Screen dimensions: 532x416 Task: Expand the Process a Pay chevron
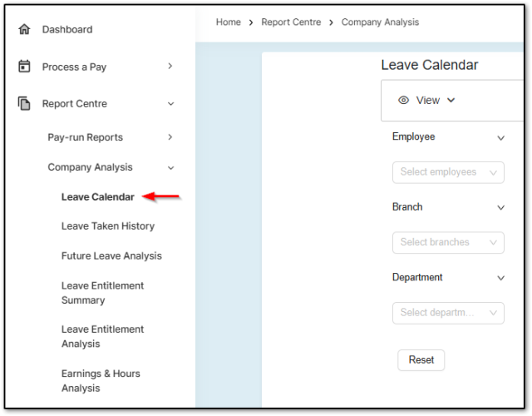(170, 67)
